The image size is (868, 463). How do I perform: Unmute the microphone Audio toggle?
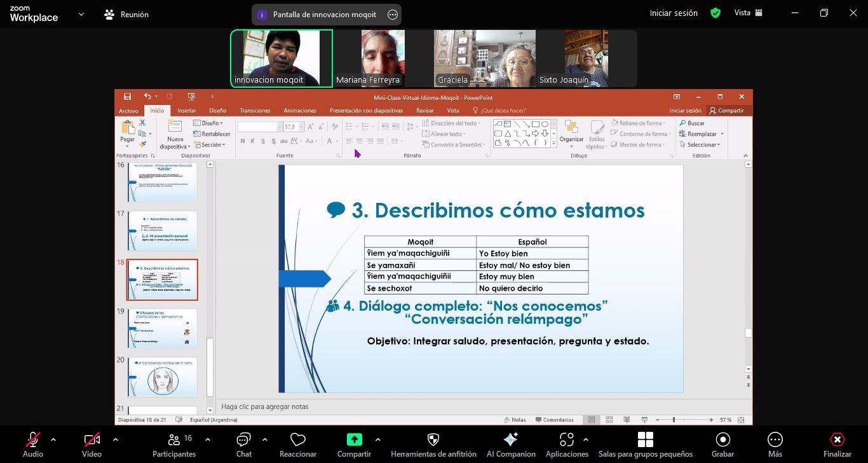tap(33, 440)
